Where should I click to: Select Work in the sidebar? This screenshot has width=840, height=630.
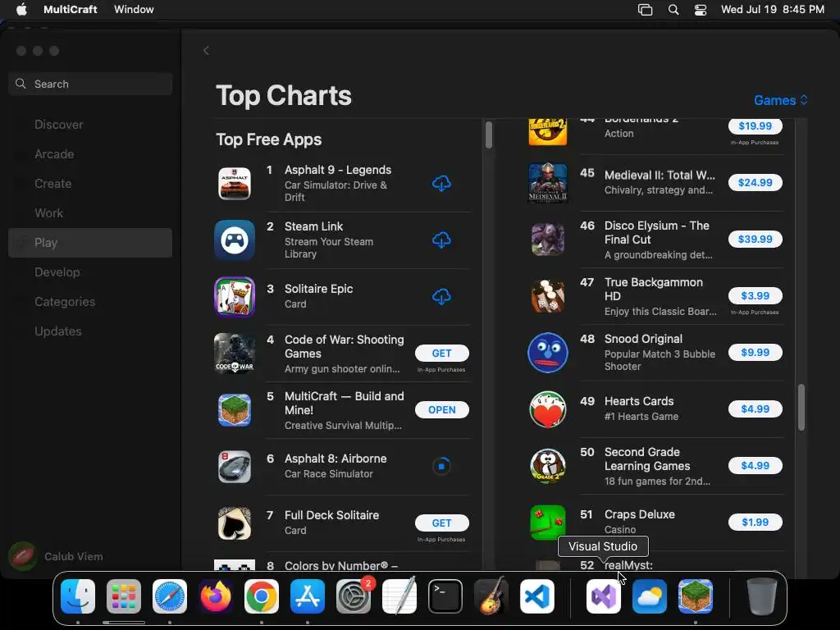pos(90,212)
